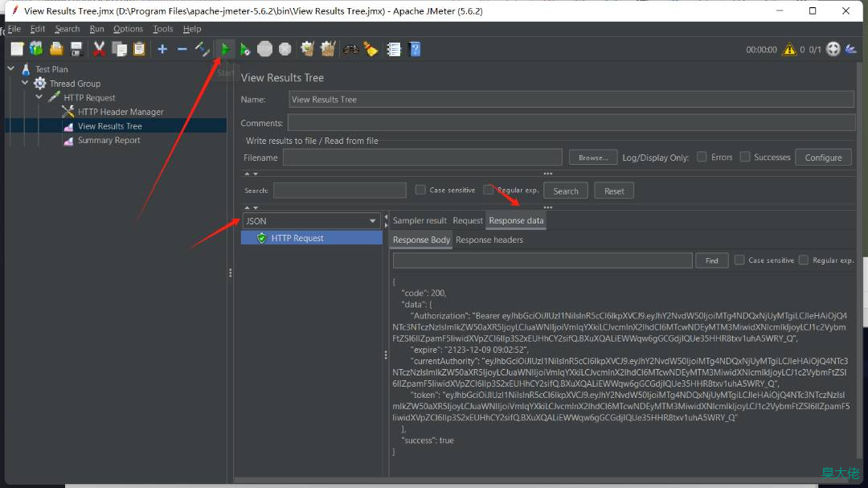Image resolution: width=868 pixels, height=488 pixels.
Task: Click the Cut scissors icon
Action: tap(99, 49)
